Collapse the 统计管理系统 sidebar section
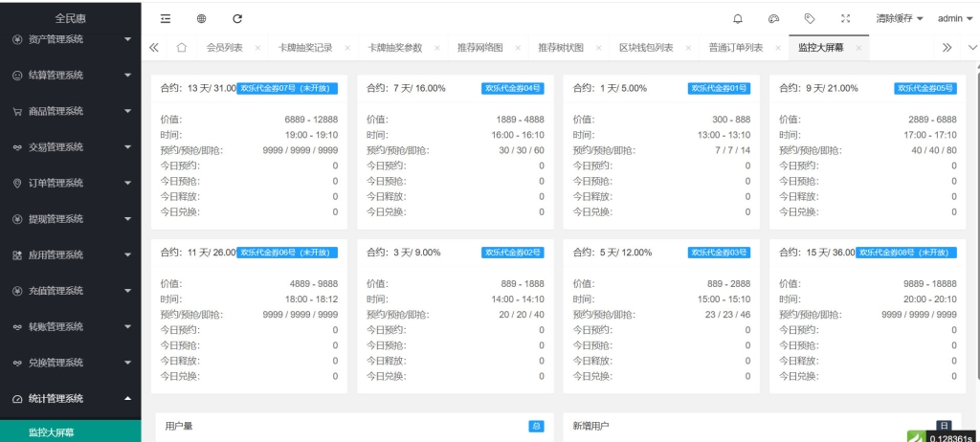The width and height of the screenshot is (980, 442). (70, 399)
